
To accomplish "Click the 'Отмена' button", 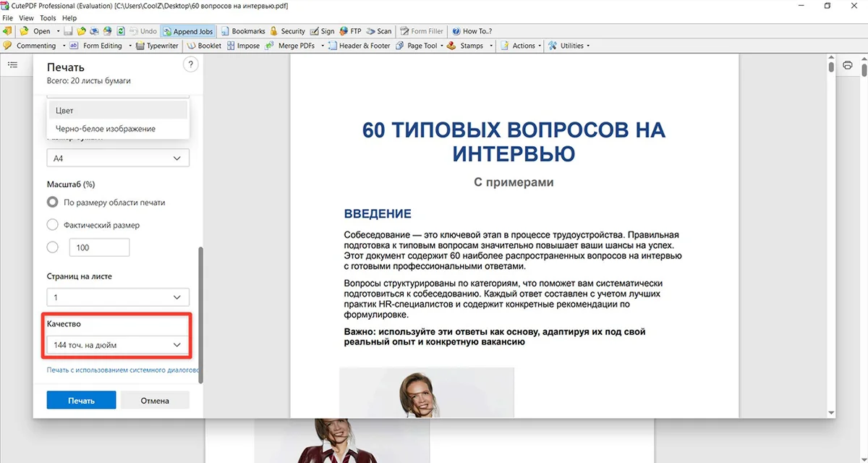I will click(155, 400).
